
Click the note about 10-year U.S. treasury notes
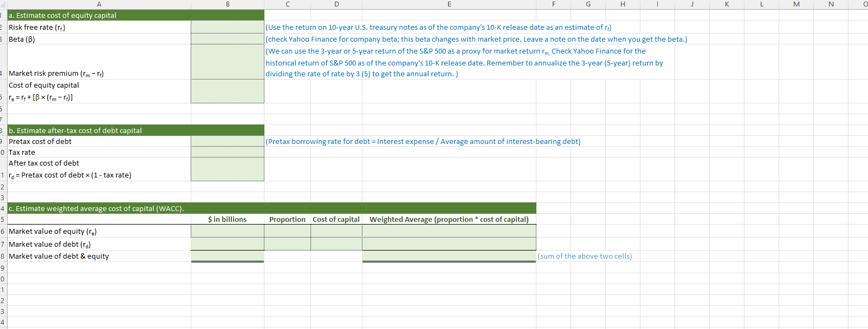438,27
